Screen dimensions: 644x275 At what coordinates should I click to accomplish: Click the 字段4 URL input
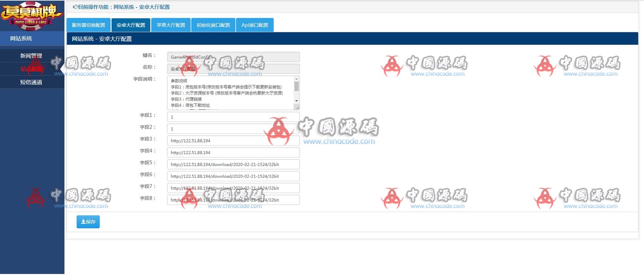click(x=233, y=153)
